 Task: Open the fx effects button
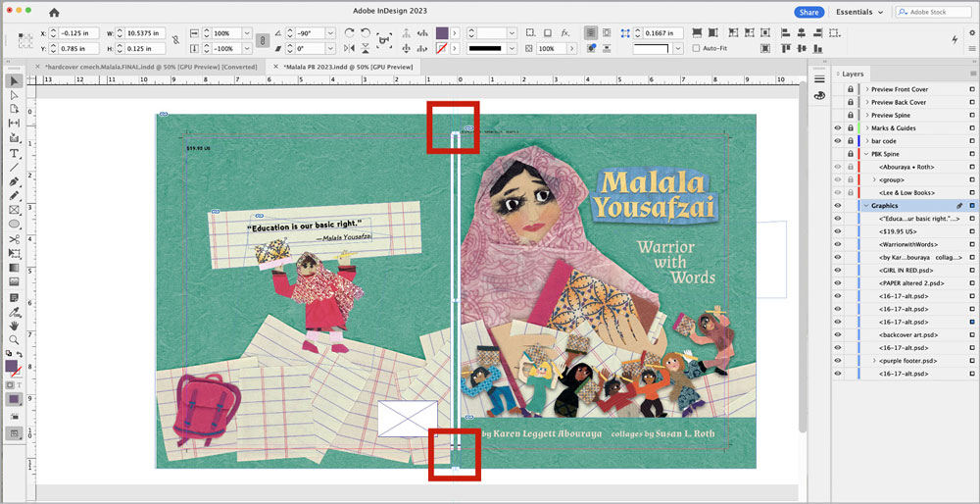(x=565, y=32)
